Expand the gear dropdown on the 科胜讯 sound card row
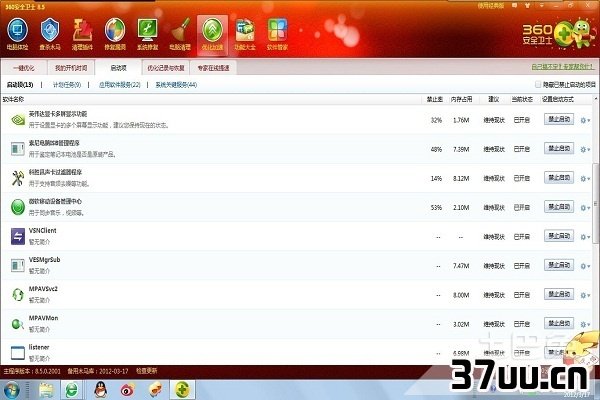Image resolution: width=600 pixels, height=400 pixels. tap(585, 178)
